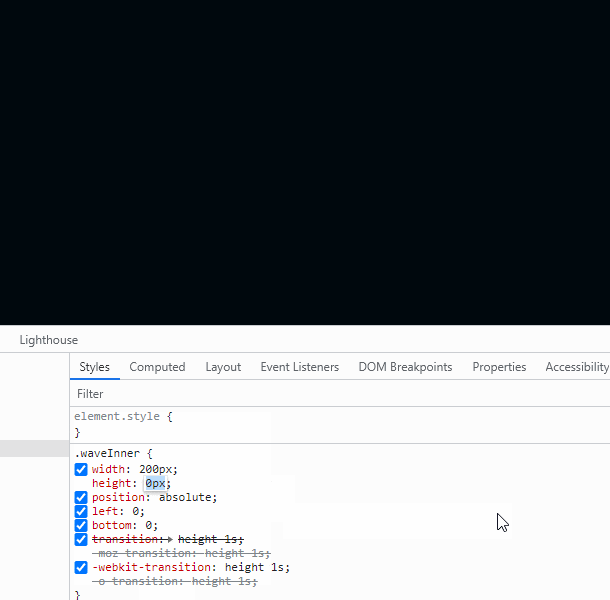Uncheck the left: 0 declaration

[x=81, y=511]
